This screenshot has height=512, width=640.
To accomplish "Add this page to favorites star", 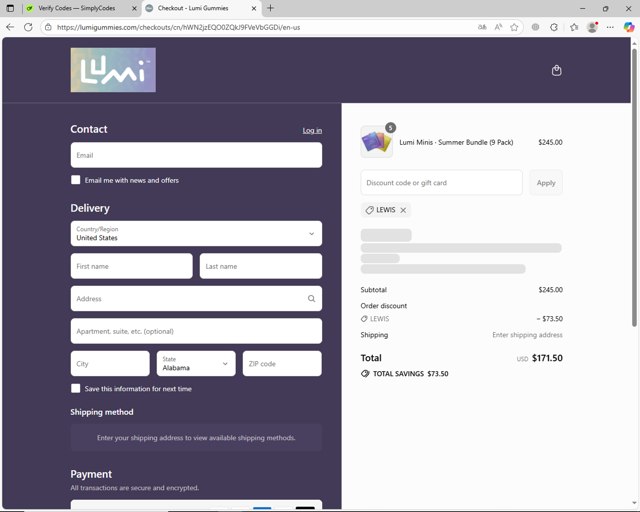I will coord(514,27).
